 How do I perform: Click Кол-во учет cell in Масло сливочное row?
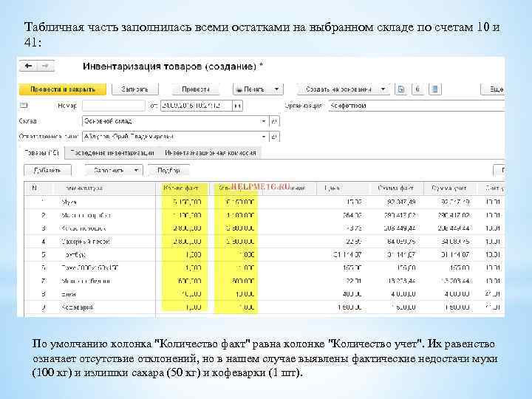click(236, 216)
